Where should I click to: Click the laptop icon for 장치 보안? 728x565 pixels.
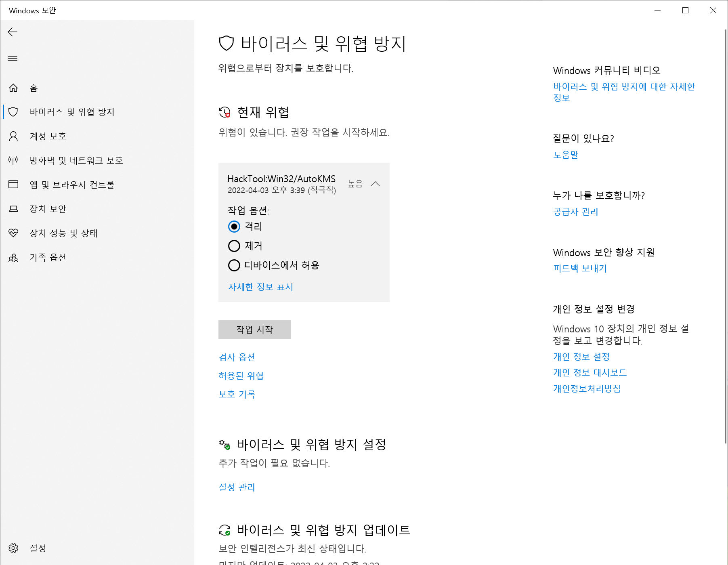coord(13,209)
